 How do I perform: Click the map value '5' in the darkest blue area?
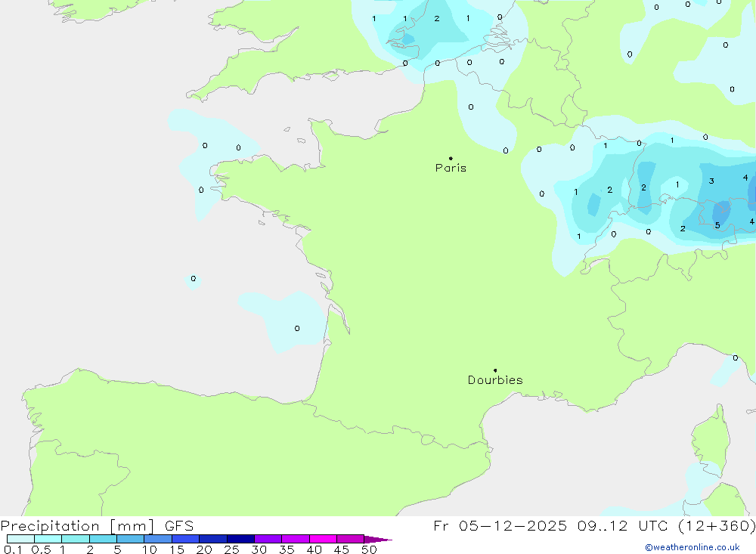pos(717,225)
